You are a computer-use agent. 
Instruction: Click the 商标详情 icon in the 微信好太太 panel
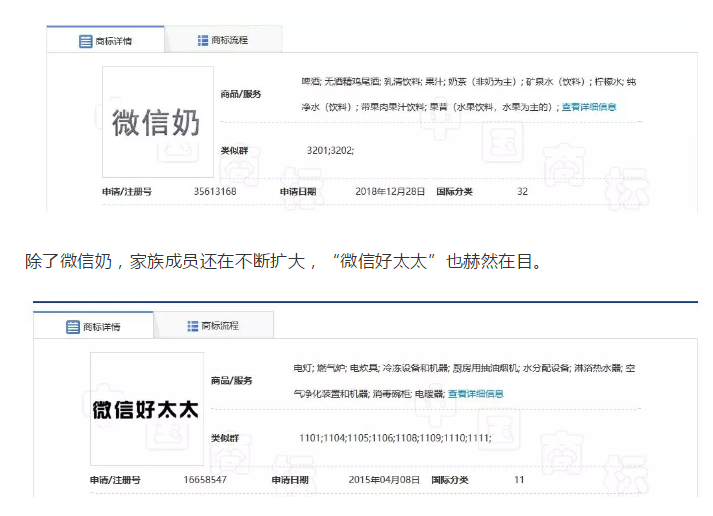(x=73, y=327)
